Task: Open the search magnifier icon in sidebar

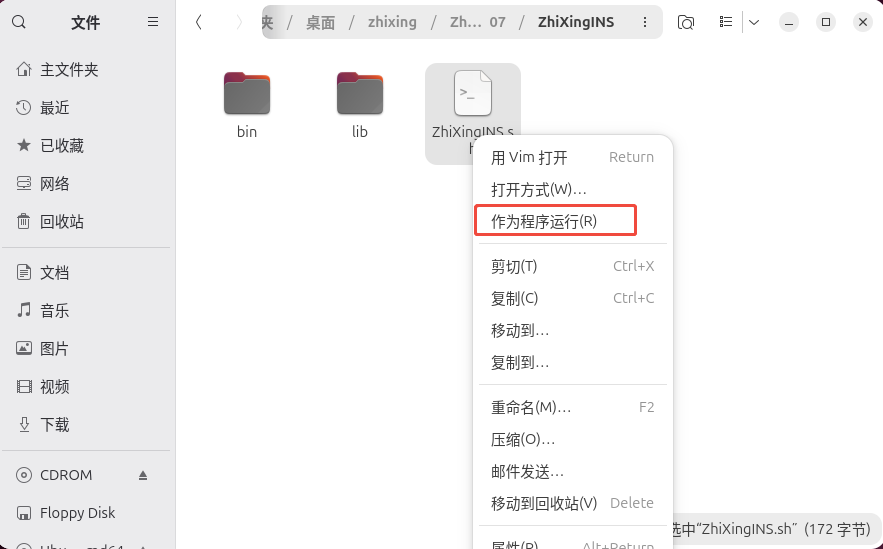Action: (19, 22)
